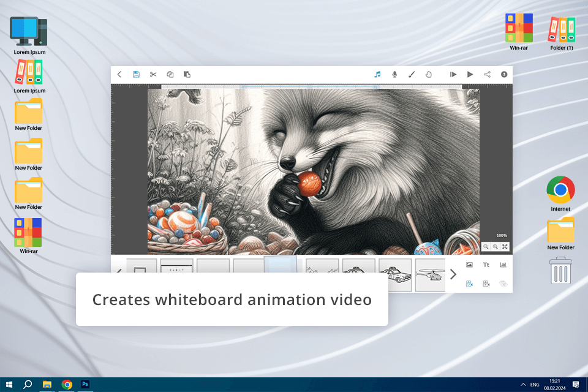The height and width of the screenshot is (392, 588).
Task: Copy the selected element
Action: pyautogui.click(x=170, y=74)
